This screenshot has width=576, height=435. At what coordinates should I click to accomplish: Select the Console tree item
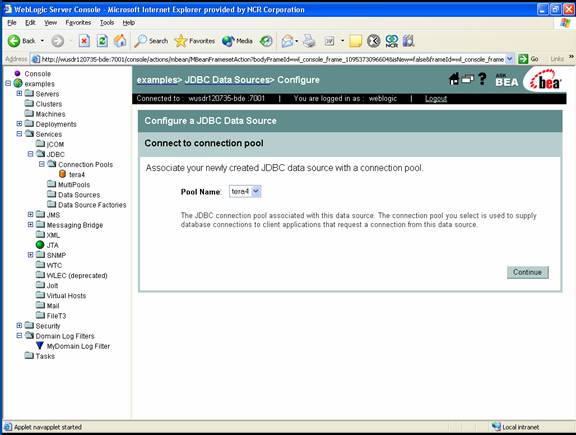click(x=37, y=74)
